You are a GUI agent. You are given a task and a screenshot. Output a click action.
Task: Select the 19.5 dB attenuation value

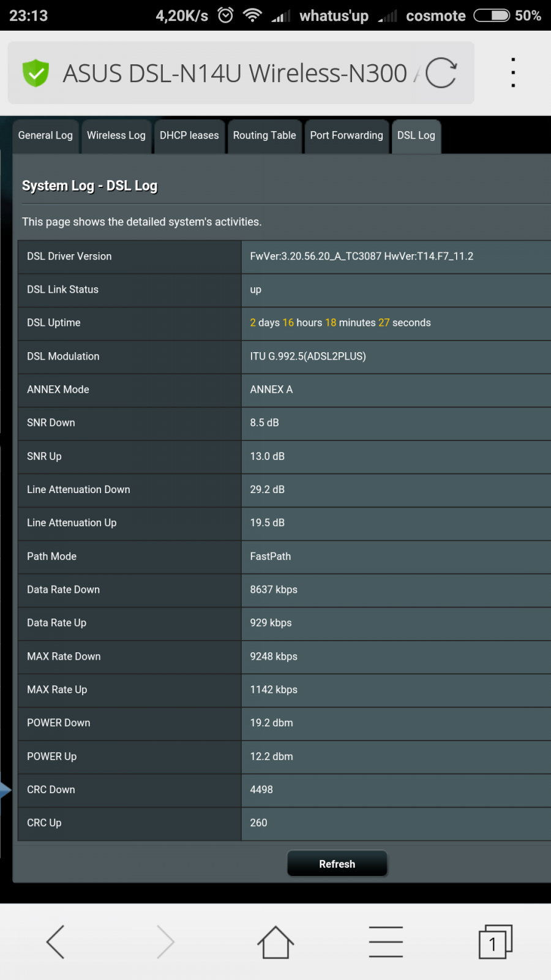tap(268, 522)
